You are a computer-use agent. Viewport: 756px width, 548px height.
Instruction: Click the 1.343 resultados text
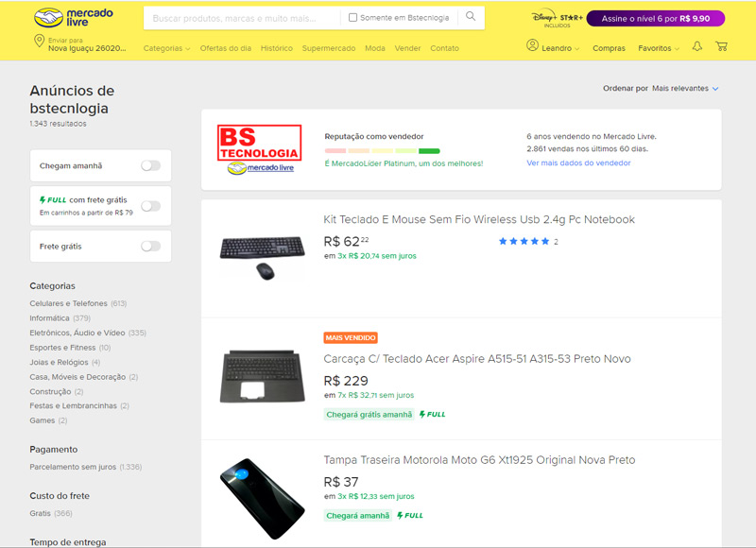(x=58, y=124)
